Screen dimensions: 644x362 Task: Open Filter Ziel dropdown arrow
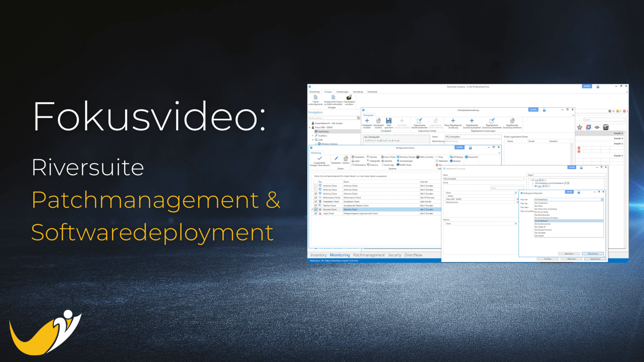click(x=602, y=200)
